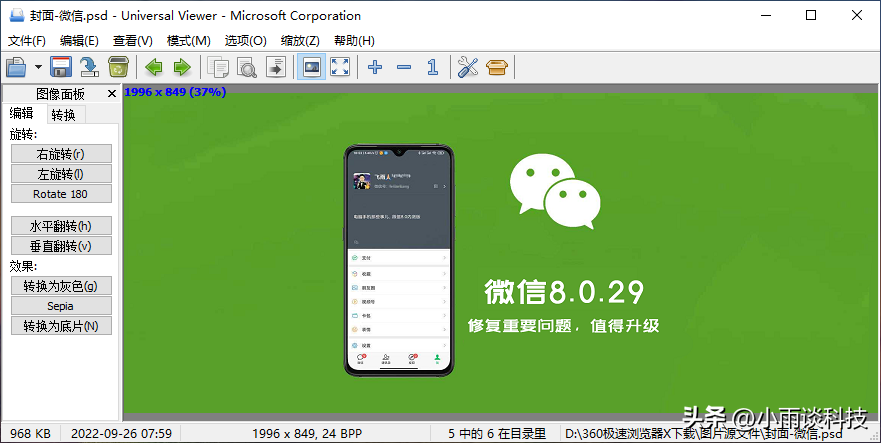Click the Save floppy disk icon
The height and width of the screenshot is (443, 881).
61,67
